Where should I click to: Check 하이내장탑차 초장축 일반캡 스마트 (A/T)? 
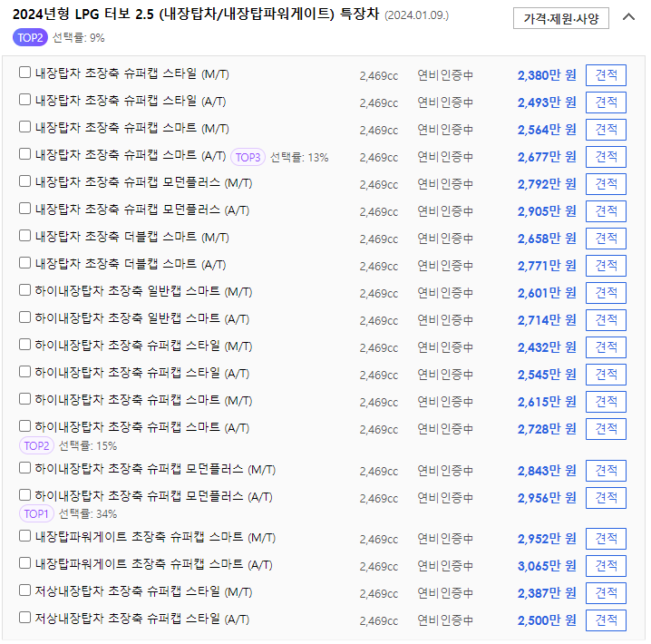click(x=24, y=317)
